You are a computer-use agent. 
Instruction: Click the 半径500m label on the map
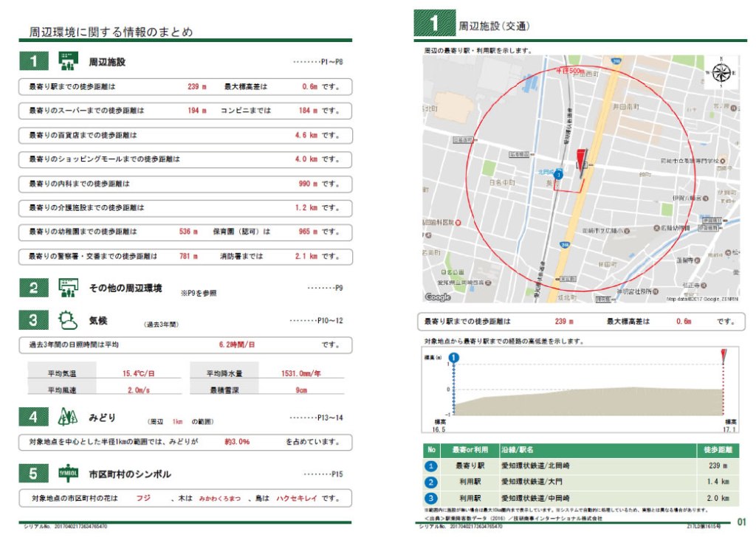(570, 71)
